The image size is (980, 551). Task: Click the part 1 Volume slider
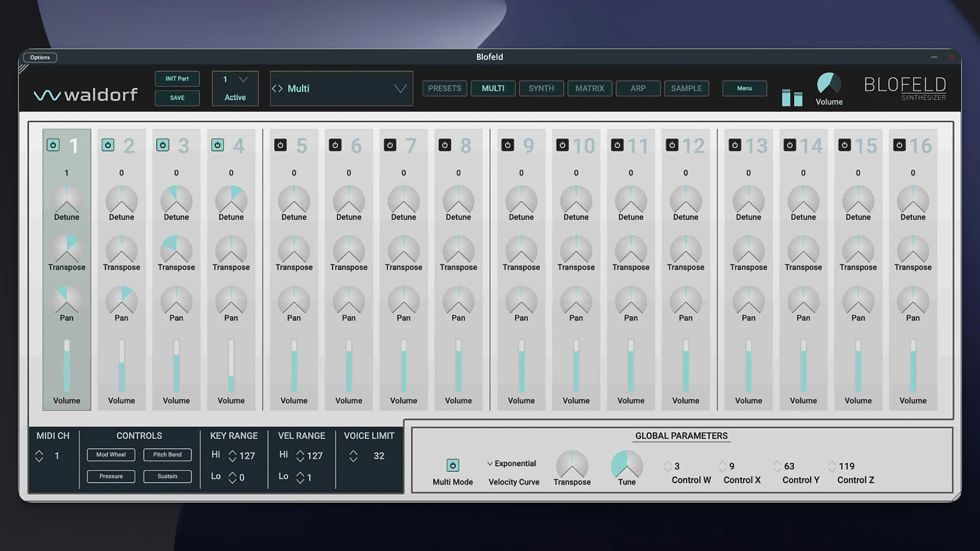pos(67,365)
